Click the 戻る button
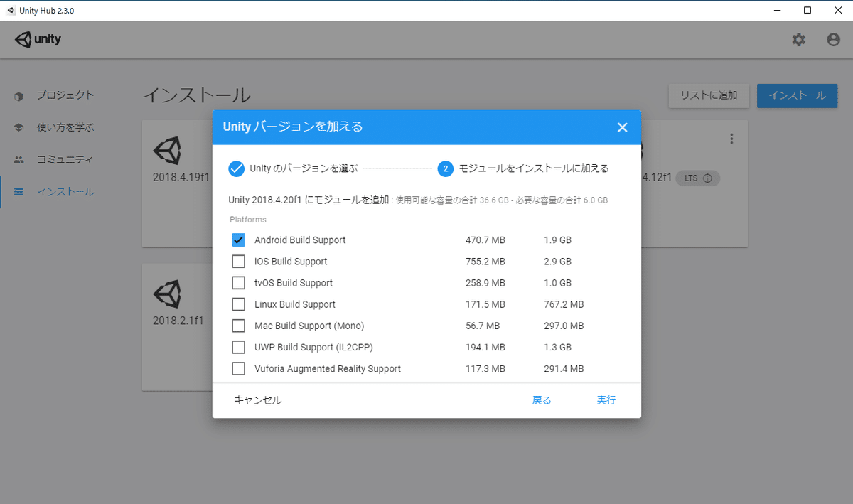Viewport: 853px width, 504px height. [542, 400]
